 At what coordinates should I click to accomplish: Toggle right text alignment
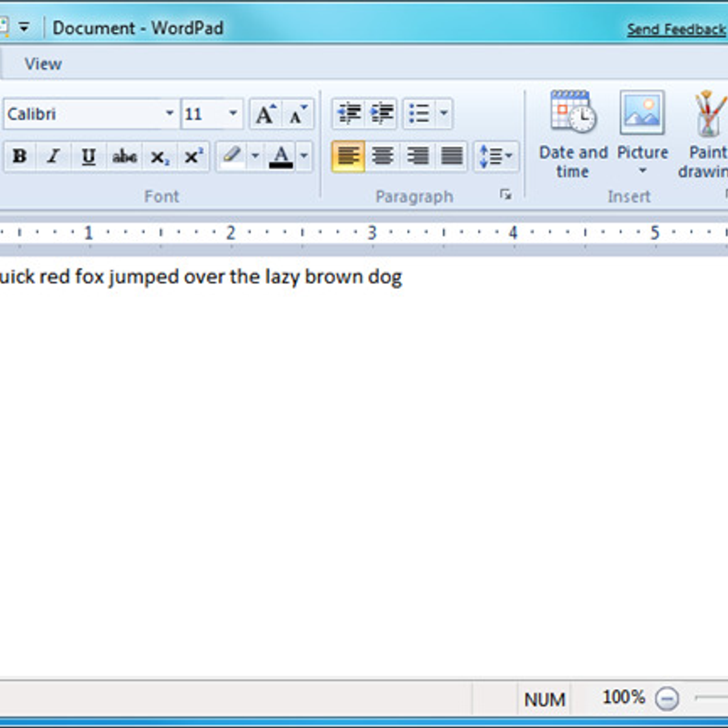click(417, 155)
